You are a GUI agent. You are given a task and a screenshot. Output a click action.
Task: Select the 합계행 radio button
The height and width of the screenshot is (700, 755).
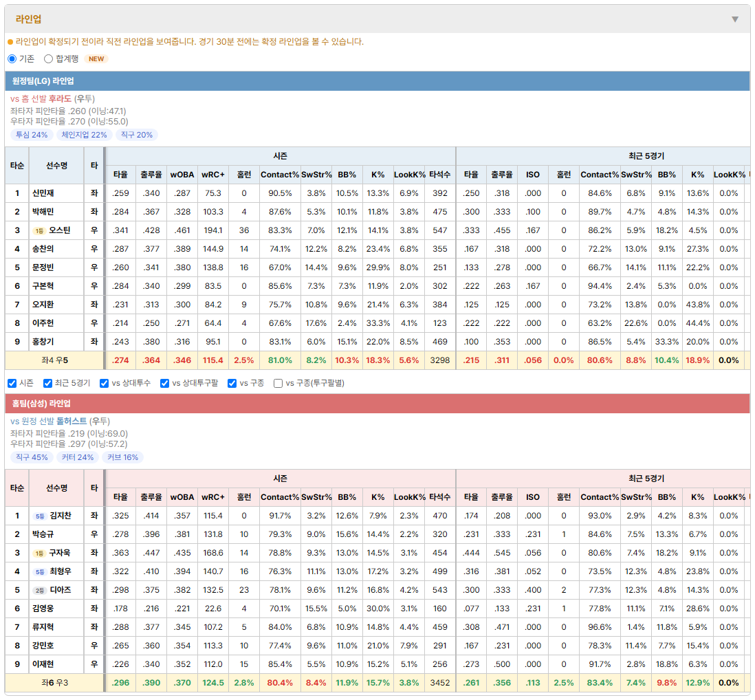pyautogui.click(x=48, y=58)
